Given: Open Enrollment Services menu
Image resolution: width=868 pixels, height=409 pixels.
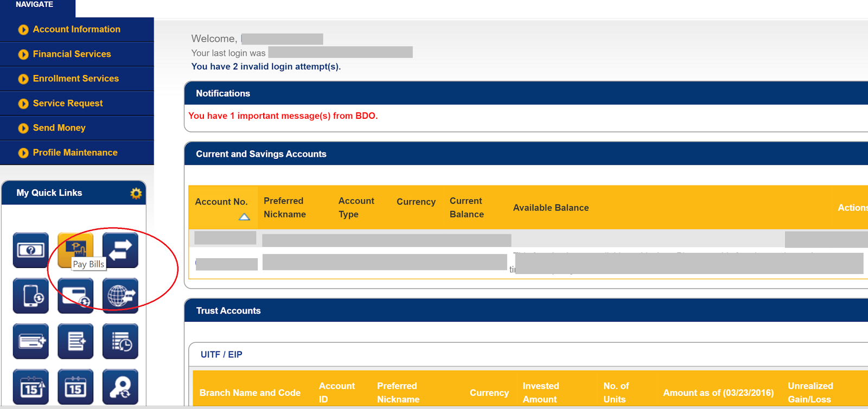Looking at the screenshot, I should point(77,79).
